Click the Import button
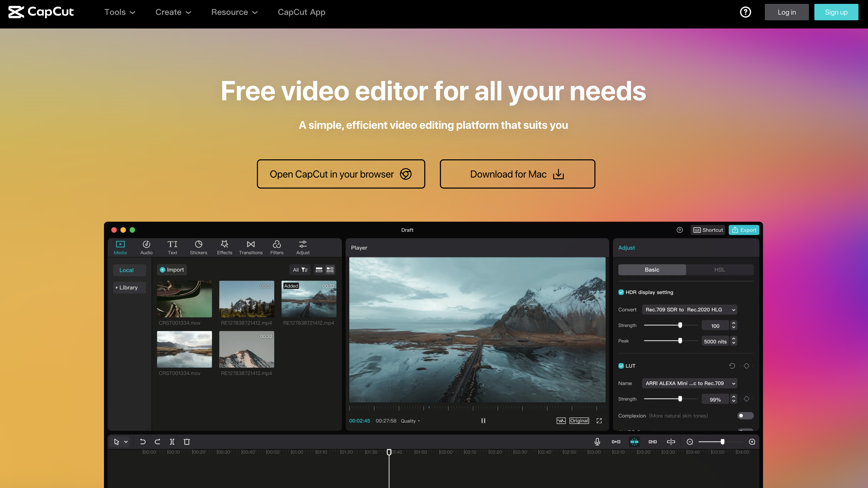Viewport: 868px width, 488px height. click(x=172, y=270)
